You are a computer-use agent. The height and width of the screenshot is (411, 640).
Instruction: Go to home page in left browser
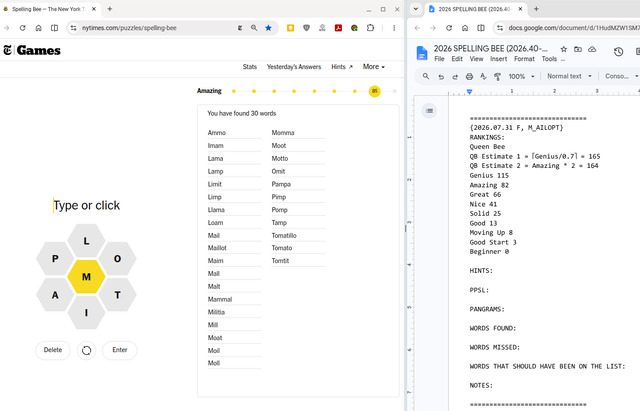(x=38, y=28)
